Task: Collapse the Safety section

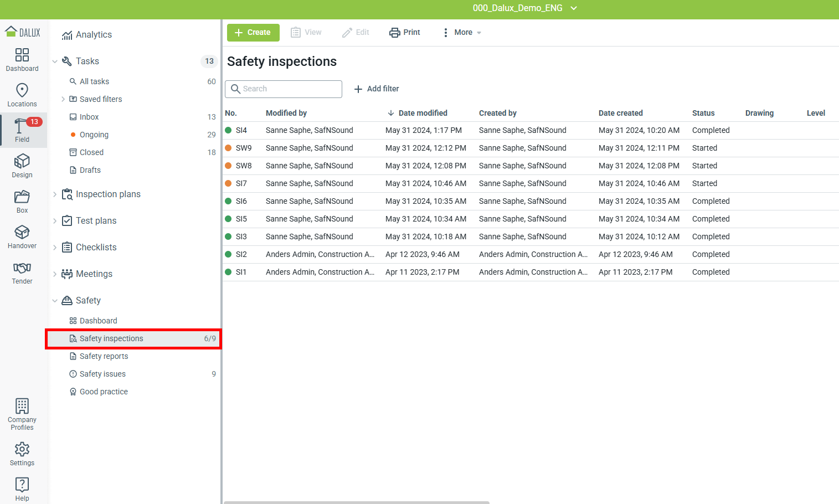Action: [55, 301]
